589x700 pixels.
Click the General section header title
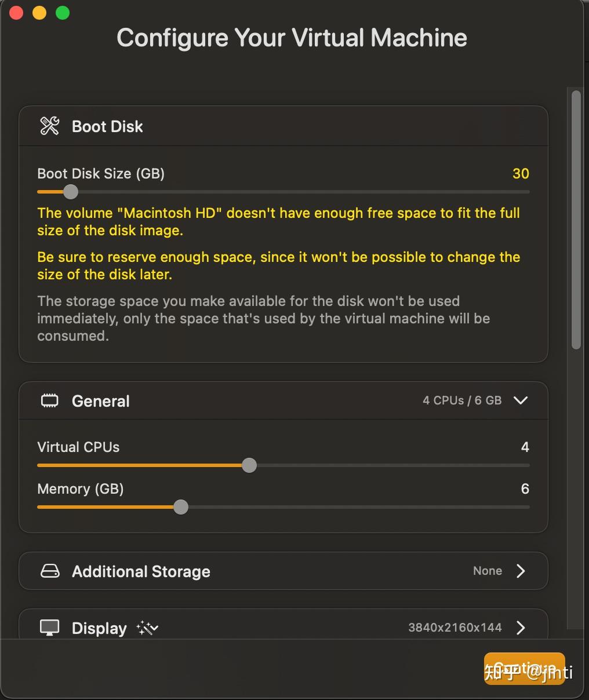(101, 401)
